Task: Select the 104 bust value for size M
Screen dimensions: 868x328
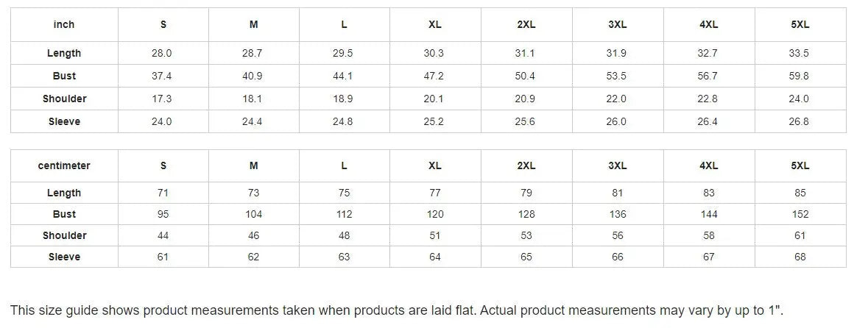Action: tap(253, 215)
